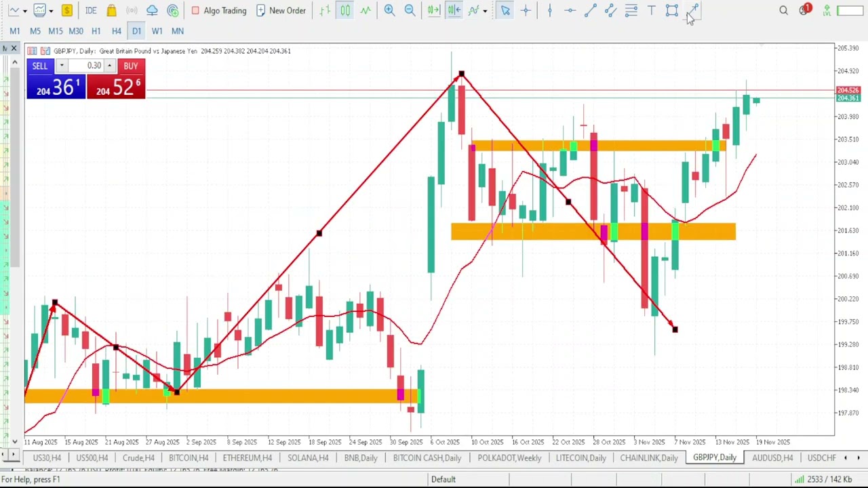Viewport: 868px width, 488px height.
Task: Switch to SOLANA,H4 chart tab
Action: coord(308,458)
